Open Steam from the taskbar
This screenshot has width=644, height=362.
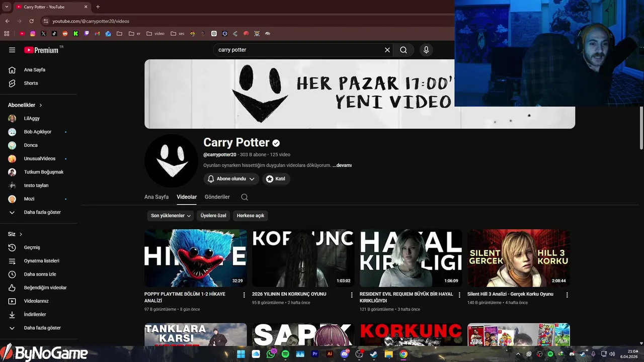[x=374, y=354]
